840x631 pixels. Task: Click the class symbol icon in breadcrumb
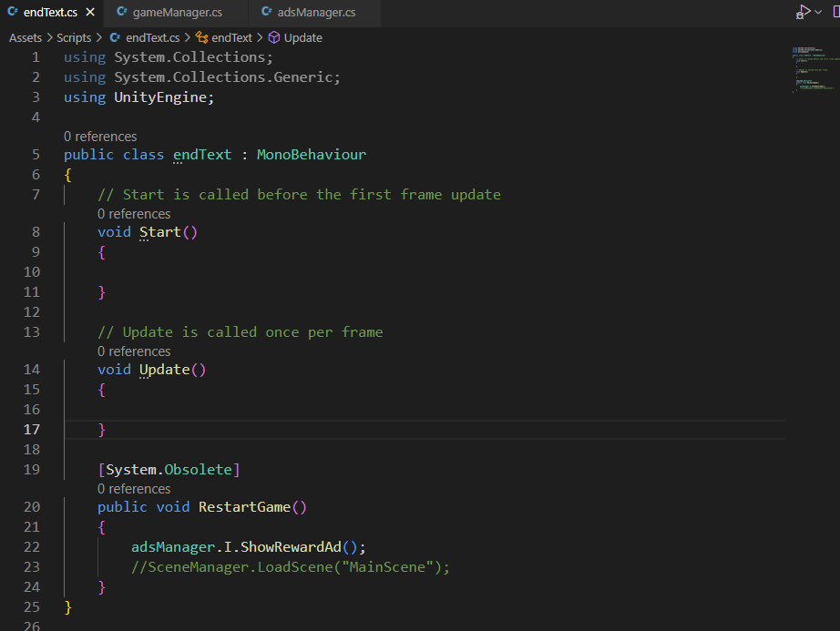[x=202, y=37]
